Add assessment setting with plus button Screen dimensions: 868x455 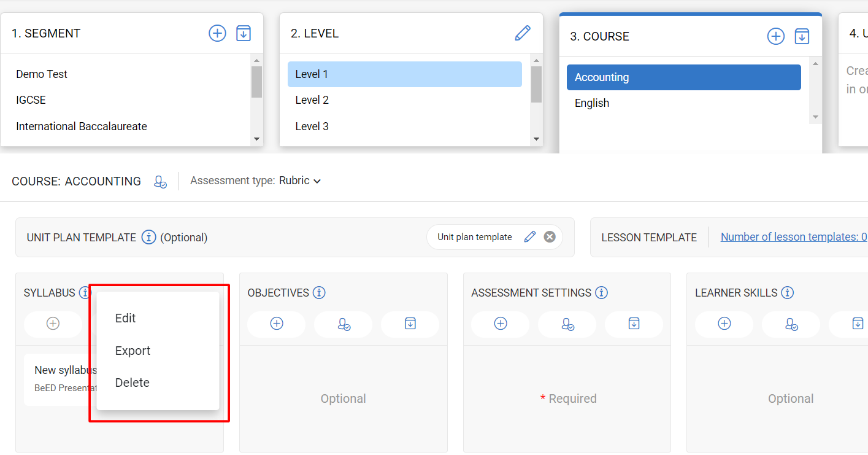point(501,324)
